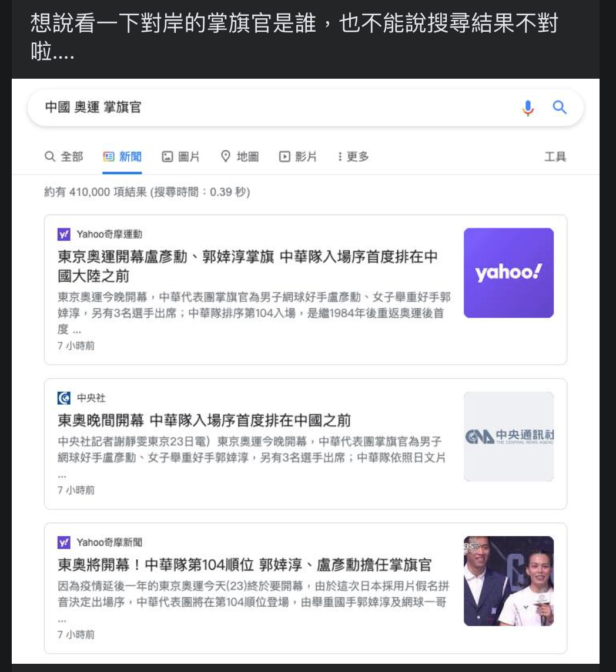Click snippet starting 因為疫情延後一年的東京奧運
Image resolution: width=616 pixels, height=672 pixels.
[x=253, y=602]
